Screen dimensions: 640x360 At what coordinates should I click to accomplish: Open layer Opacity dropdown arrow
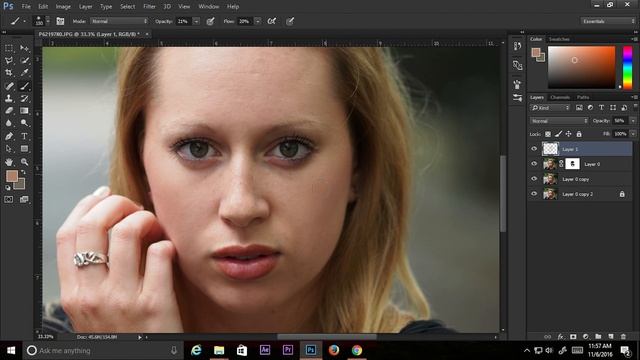point(633,121)
